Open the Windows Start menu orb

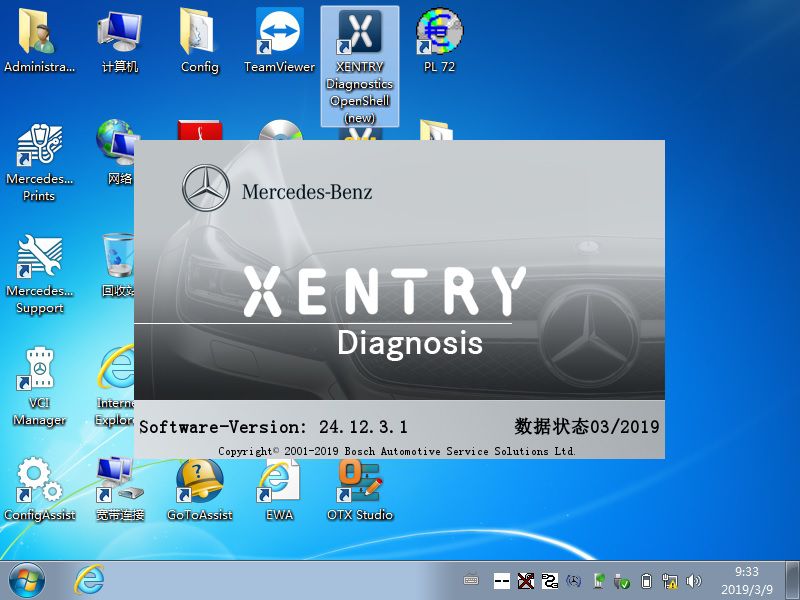[27, 581]
